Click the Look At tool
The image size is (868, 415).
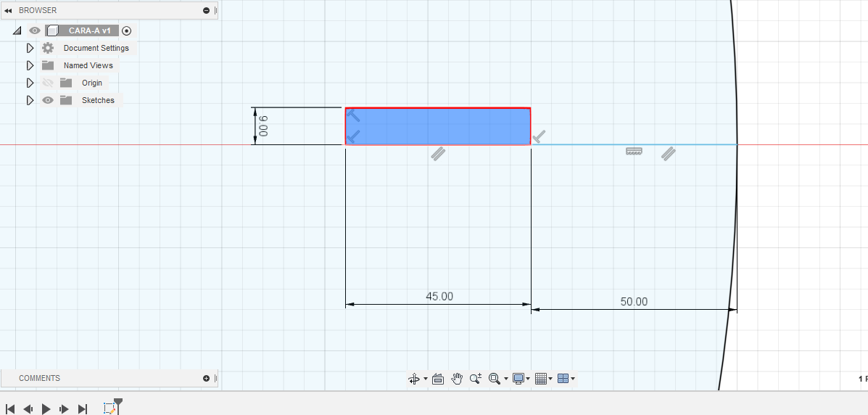tap(438, 379)
